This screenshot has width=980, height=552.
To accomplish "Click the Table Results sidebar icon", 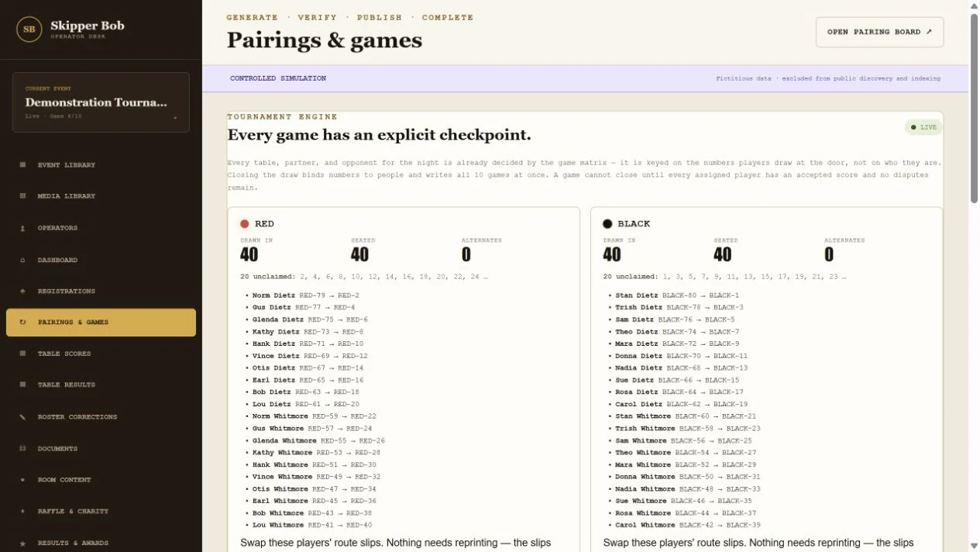I will 22,385.
